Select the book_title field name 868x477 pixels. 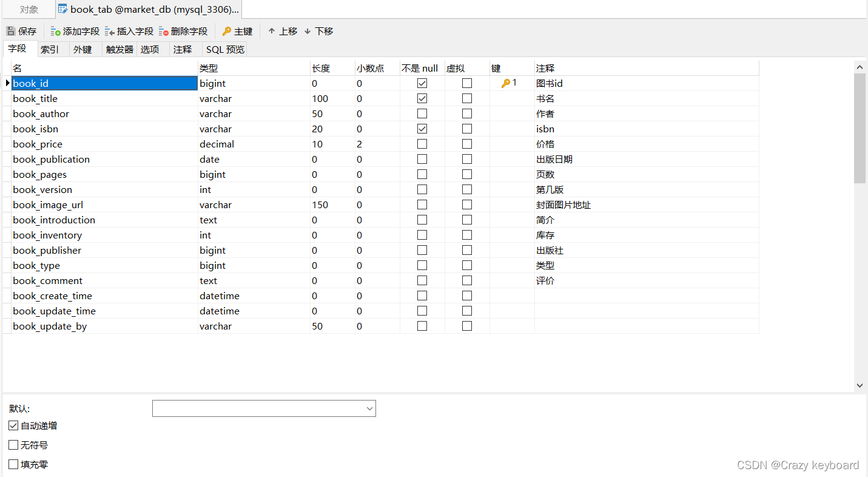35,98
